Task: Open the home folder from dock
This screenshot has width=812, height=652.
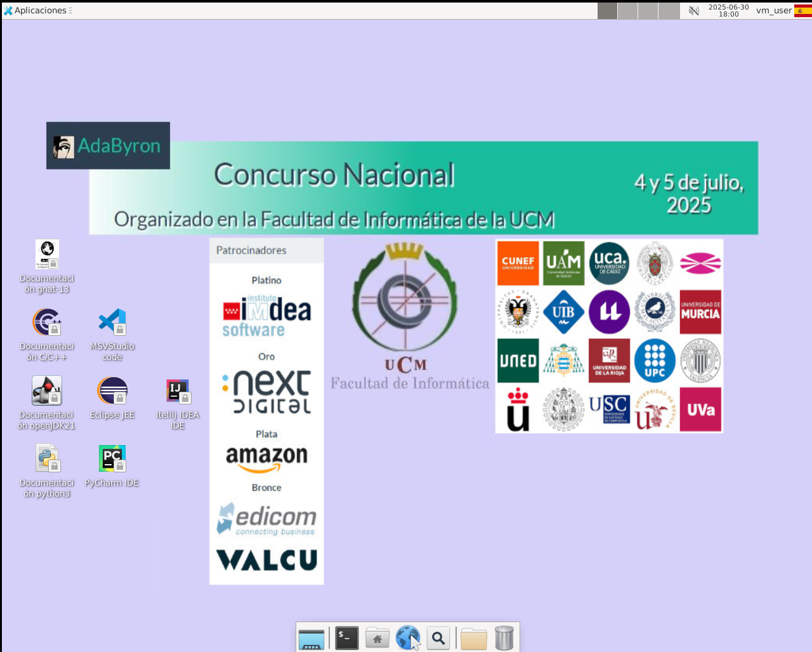Action: (x=377, y=638)
